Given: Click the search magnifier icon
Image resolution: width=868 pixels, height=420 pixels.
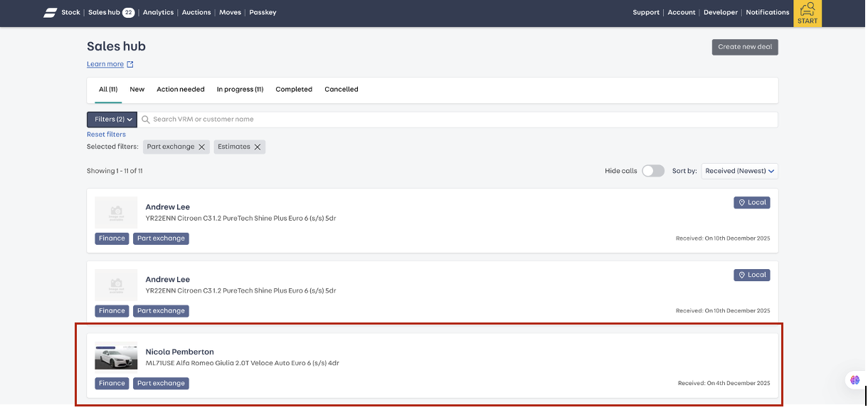Looking at the screenshot, I should [x=146, y=120].
